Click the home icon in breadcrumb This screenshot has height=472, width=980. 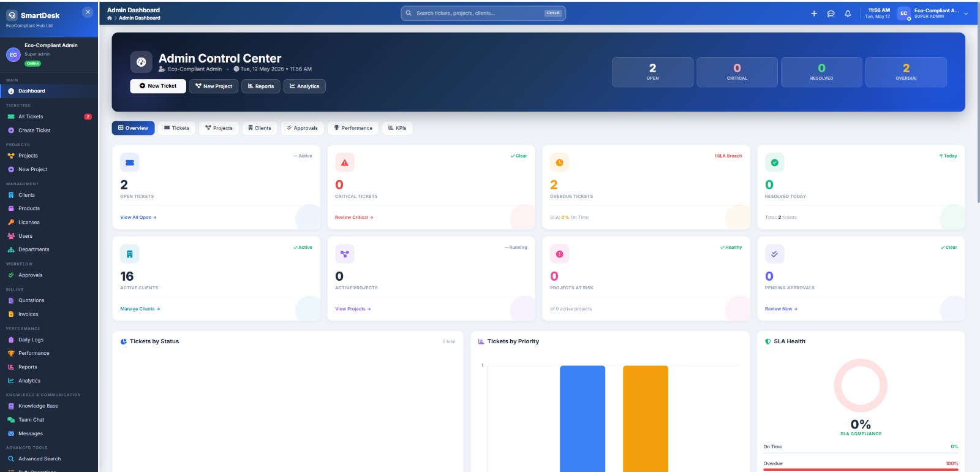tap(110, 18)
